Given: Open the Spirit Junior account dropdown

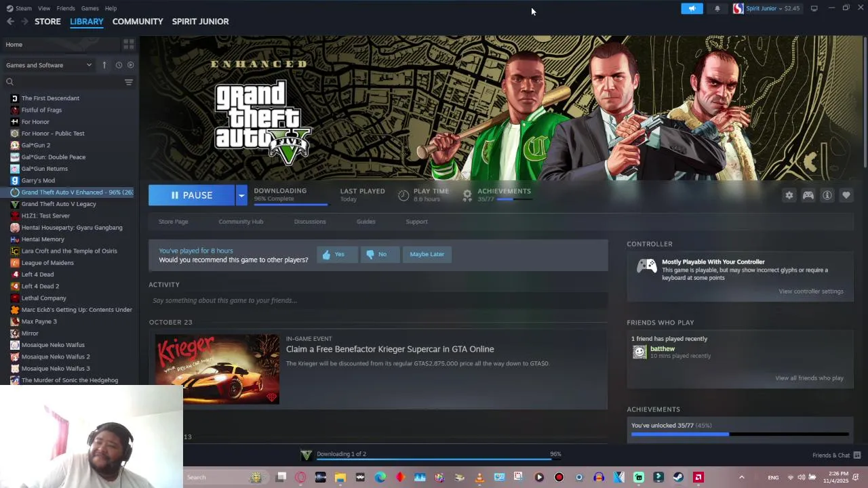Looking at the screenshot, I should [x=766, y=8].
